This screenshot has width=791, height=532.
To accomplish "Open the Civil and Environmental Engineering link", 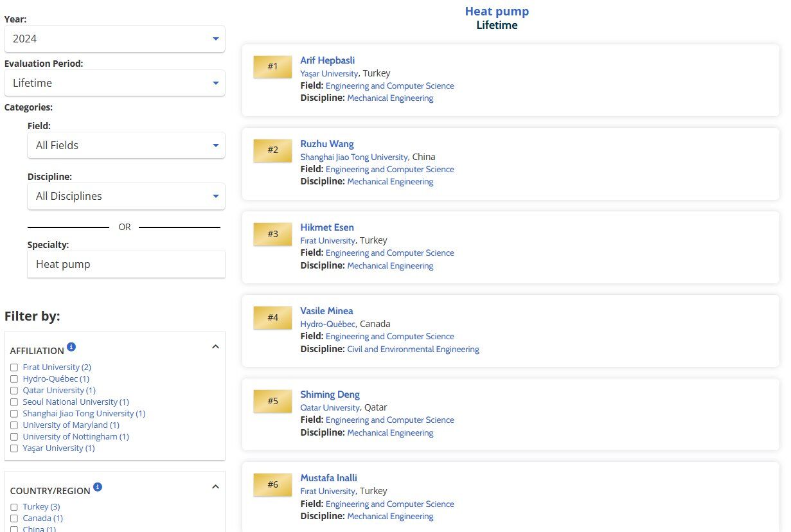I will point(413,350).
